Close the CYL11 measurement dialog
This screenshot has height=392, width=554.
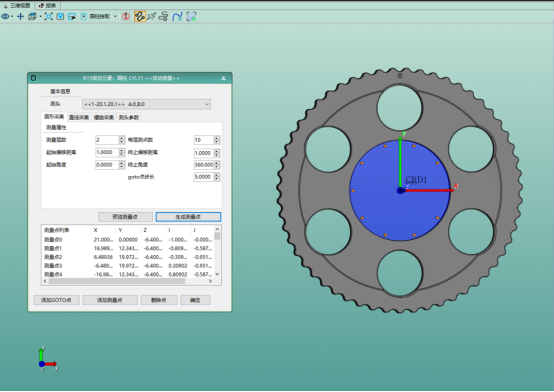tap(223, 78)
